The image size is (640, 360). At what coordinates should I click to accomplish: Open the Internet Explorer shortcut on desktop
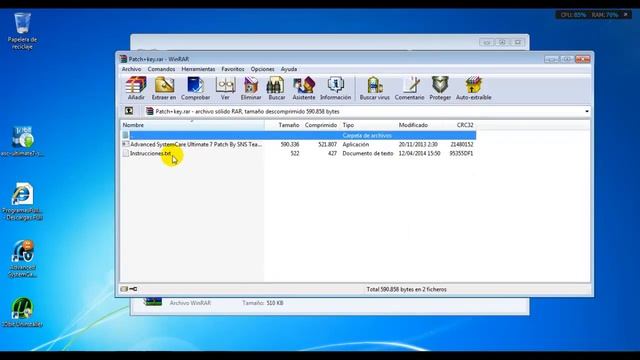coord(22,202)
